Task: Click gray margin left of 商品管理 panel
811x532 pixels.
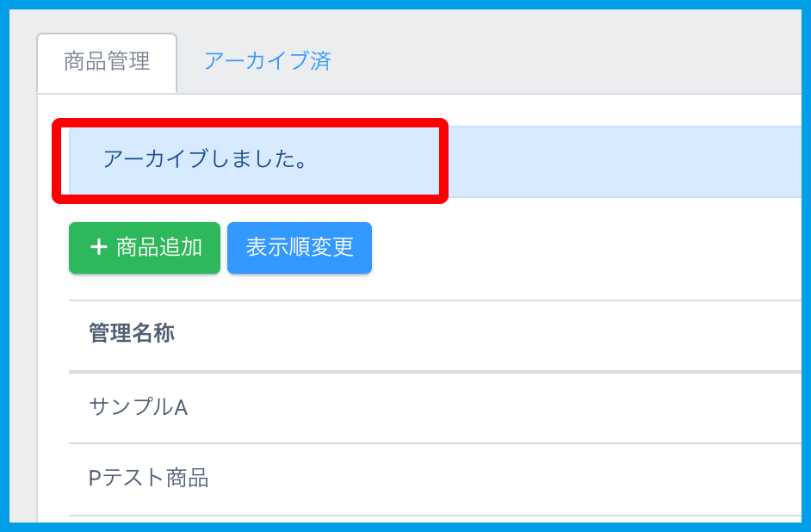Action: (22, 301)
